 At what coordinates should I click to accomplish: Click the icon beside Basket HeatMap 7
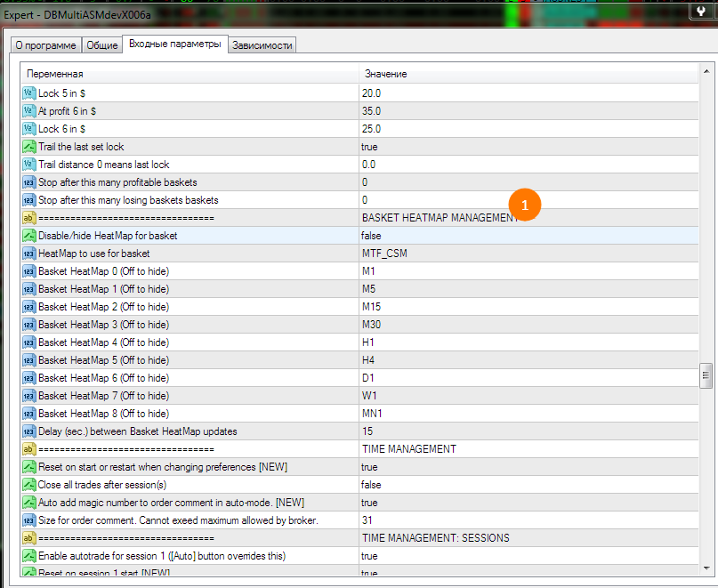28,396
